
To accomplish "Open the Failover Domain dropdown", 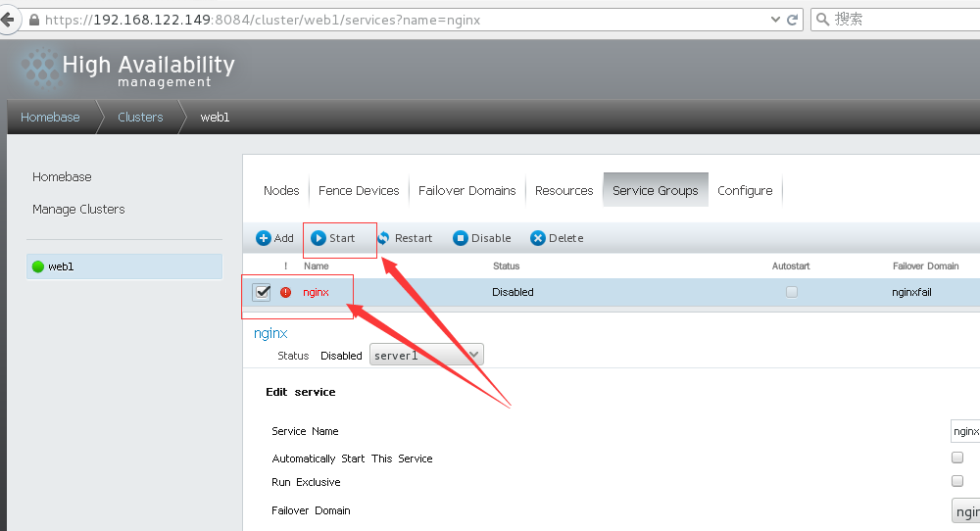I will pos(965,510).
